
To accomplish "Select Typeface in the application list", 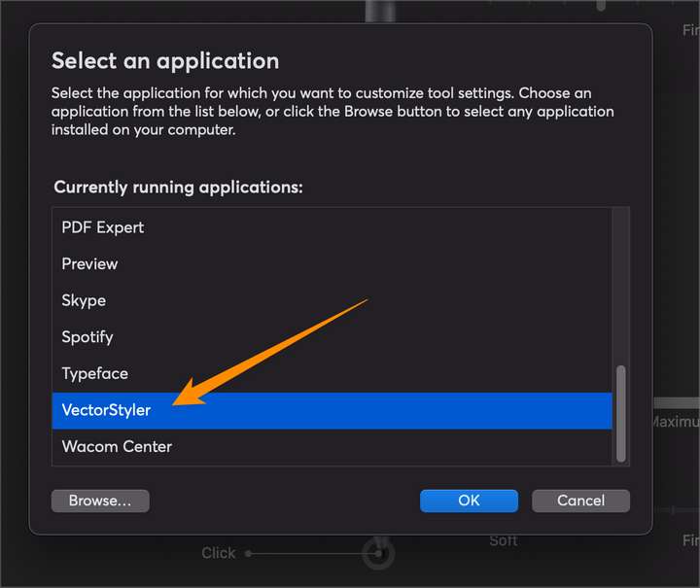I will [x=332, y=374].
